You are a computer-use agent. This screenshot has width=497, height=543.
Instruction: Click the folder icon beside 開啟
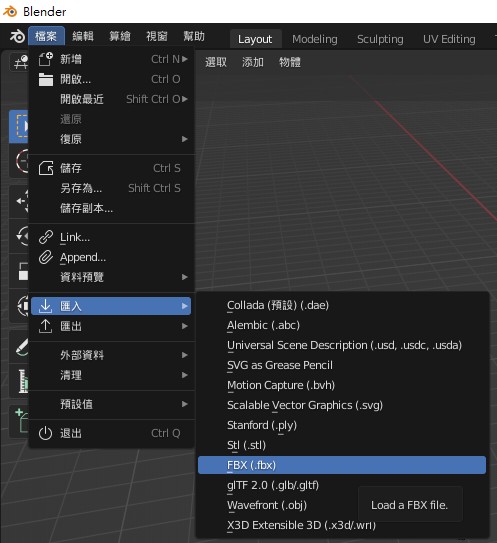point(46,79)
